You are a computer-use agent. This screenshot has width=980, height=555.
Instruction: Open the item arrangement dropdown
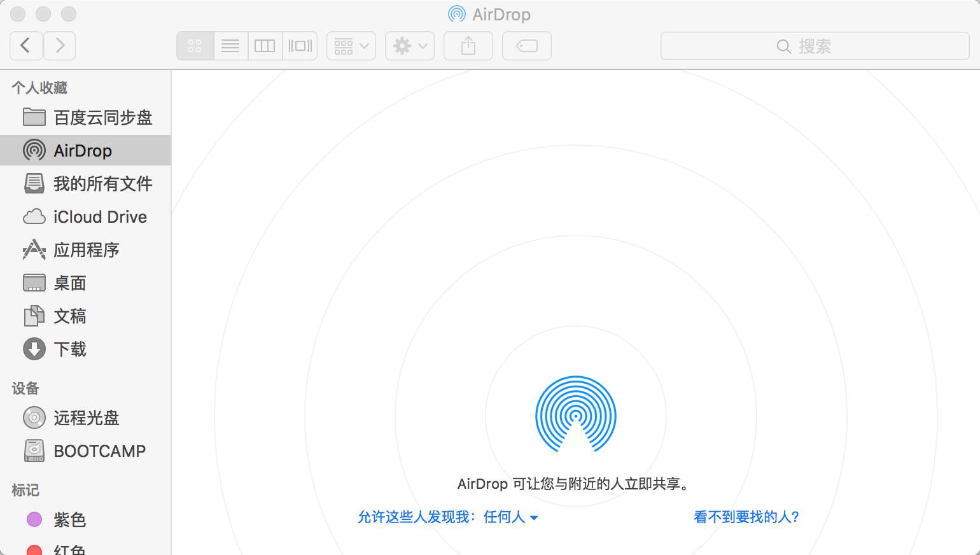pyautogui.click(x=351, y=46)
